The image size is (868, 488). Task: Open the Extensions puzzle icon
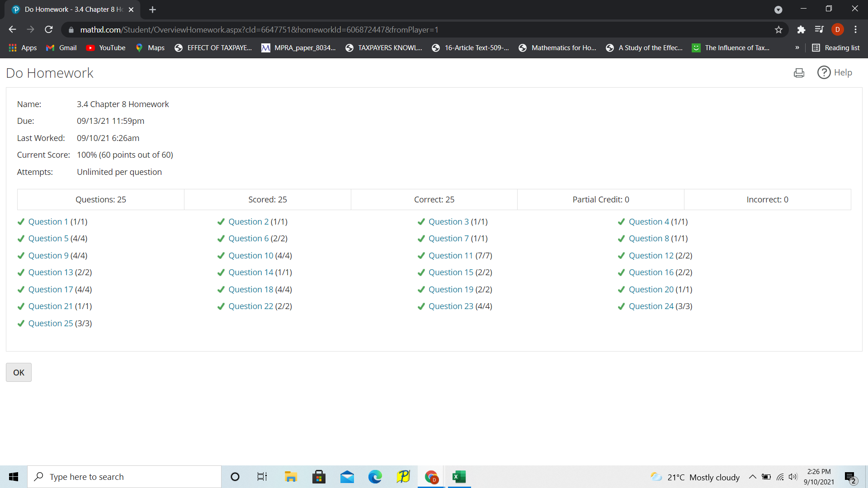(x=801, y=29)
